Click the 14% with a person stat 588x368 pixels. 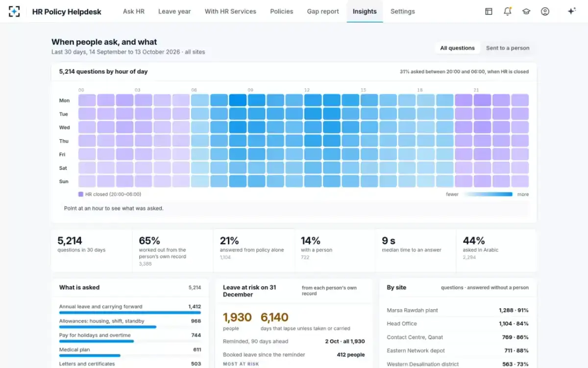[335, 250]
